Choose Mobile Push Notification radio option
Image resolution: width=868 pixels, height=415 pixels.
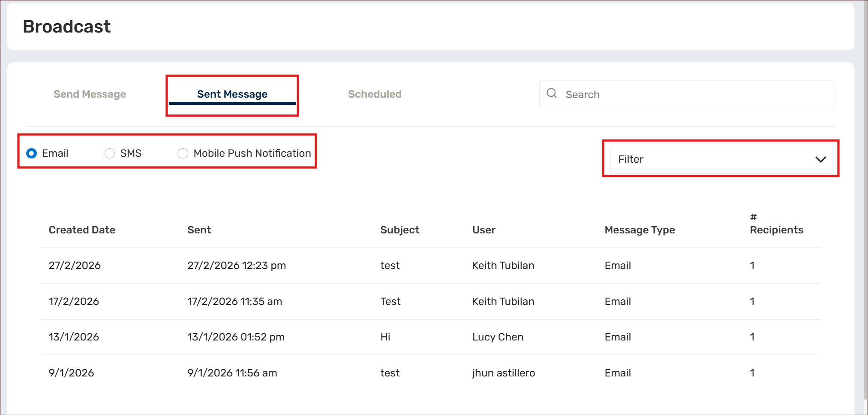(x=183, y=153)
